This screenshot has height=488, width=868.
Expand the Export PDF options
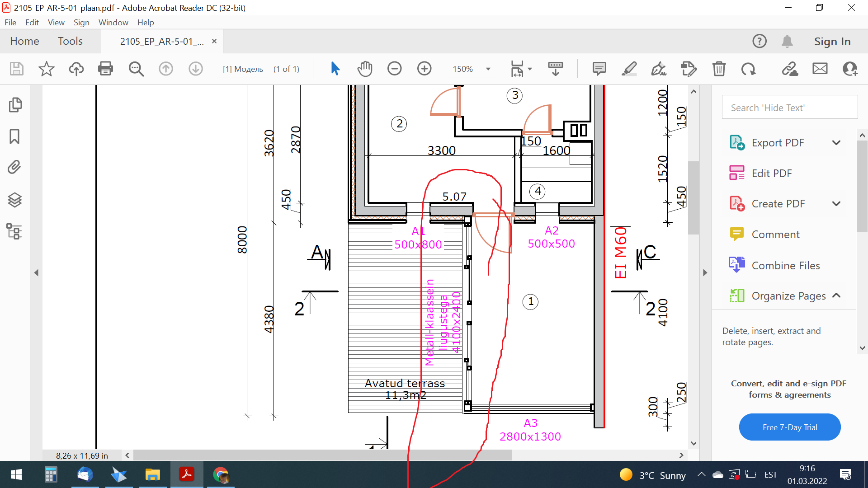(836, 143)
